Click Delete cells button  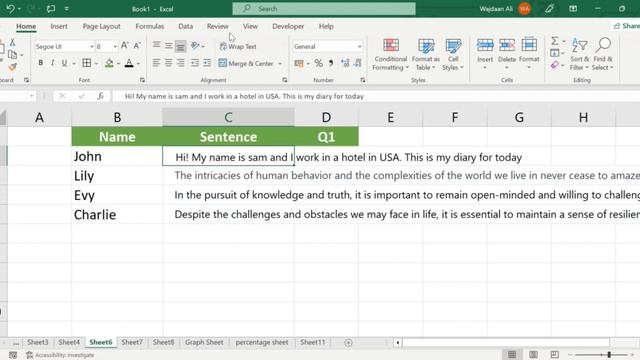click(x=507, y=53)
